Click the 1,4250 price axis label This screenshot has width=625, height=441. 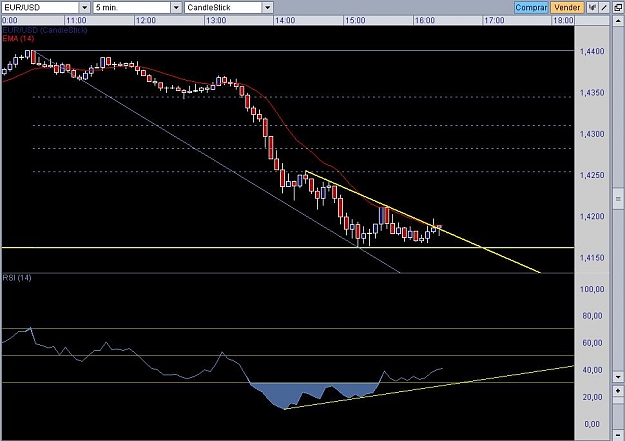(x=592, y=175)
